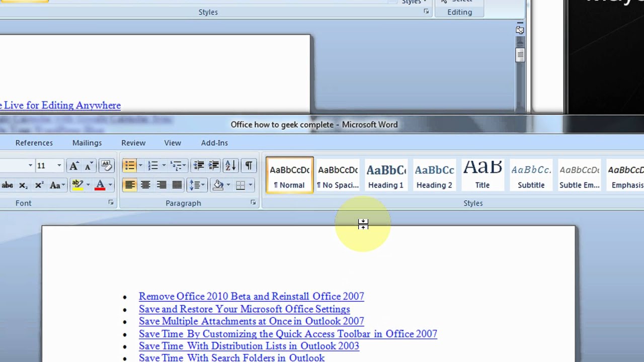Click the Sort A to Z icon
Viewport: 644px width, 362px height.
point(230,165)
